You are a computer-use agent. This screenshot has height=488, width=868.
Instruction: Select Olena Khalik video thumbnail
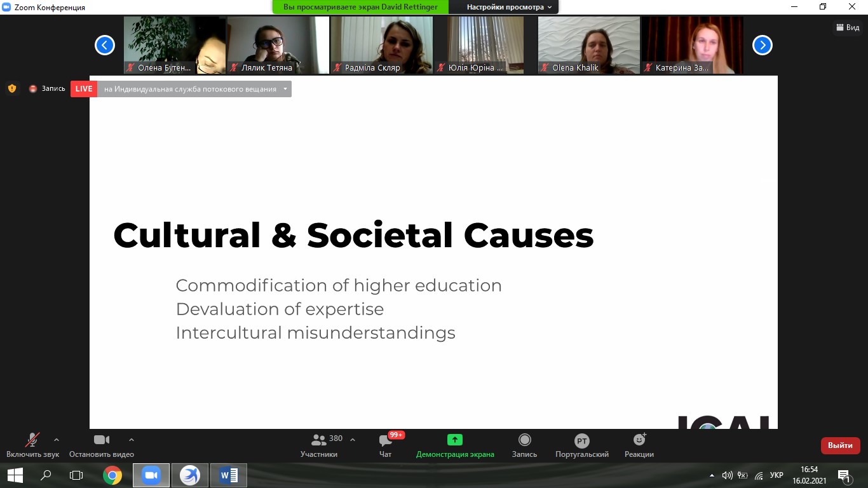pyautogui.click(x=589, y=45)
